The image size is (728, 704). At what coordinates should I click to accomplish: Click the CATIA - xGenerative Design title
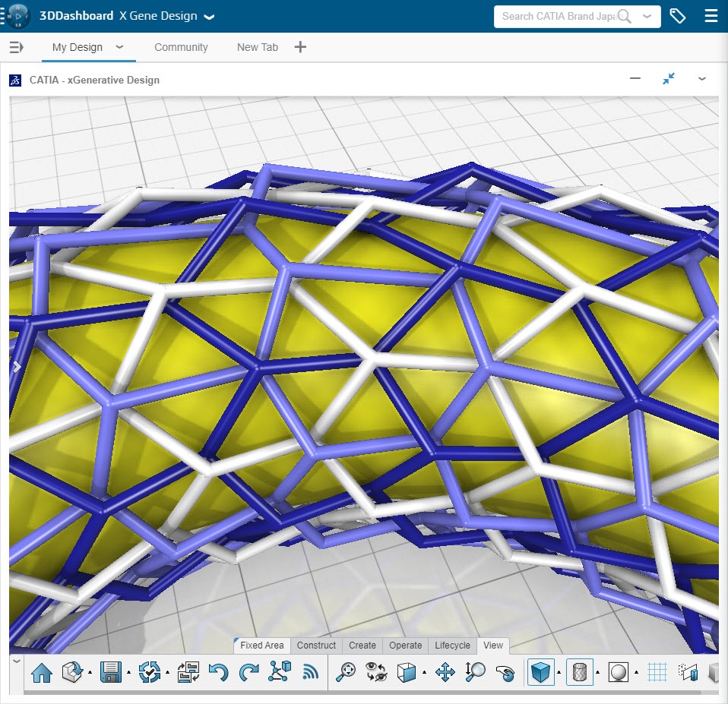click(x=94, y=80)
